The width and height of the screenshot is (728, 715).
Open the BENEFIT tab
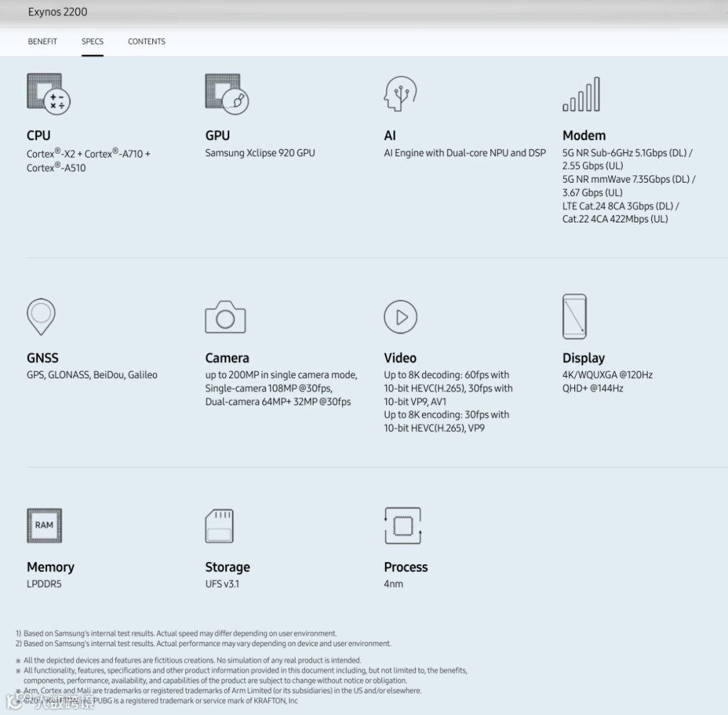(x=42, y=41)
